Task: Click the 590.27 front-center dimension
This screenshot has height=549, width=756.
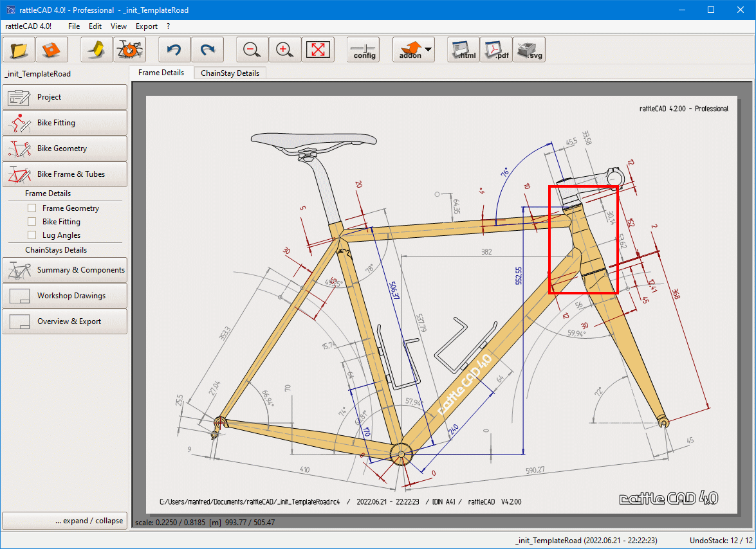Action: pyautogui.click(x=535, y=470)
